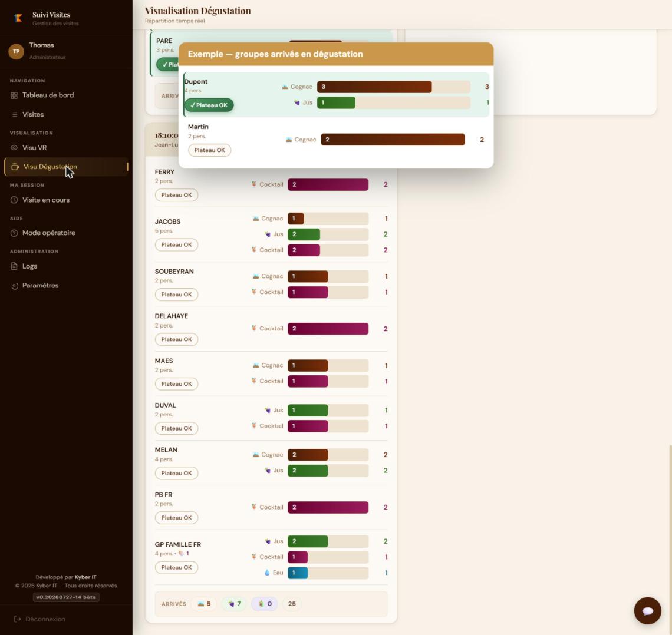This screenshot has width=672, height=635.
Task: Click the Tableau de bord grid icon
Action: (x=14, y=95)
